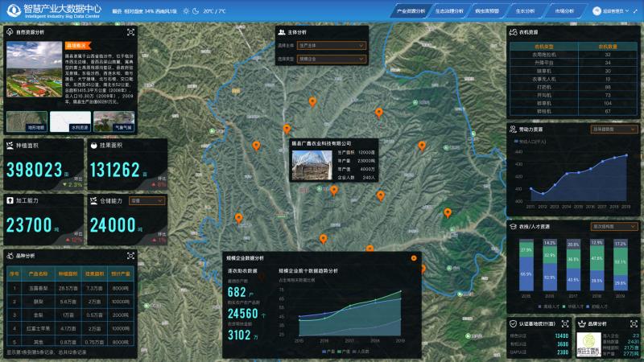Click the 智慧产业大数据中心 logo icon
644x362 pixels.
12,11
